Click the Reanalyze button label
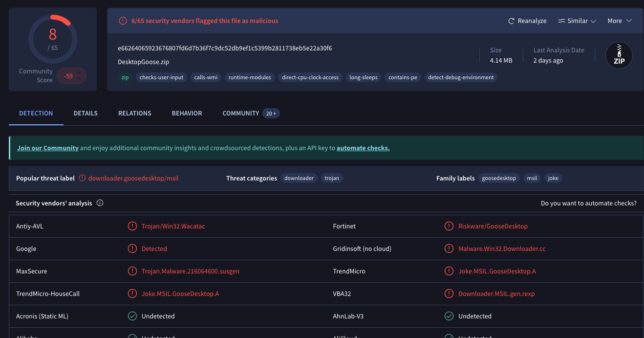 point(532,21)
